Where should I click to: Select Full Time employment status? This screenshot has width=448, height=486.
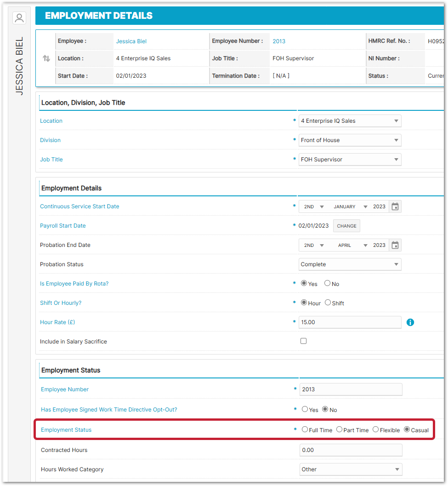click(305, 429)
